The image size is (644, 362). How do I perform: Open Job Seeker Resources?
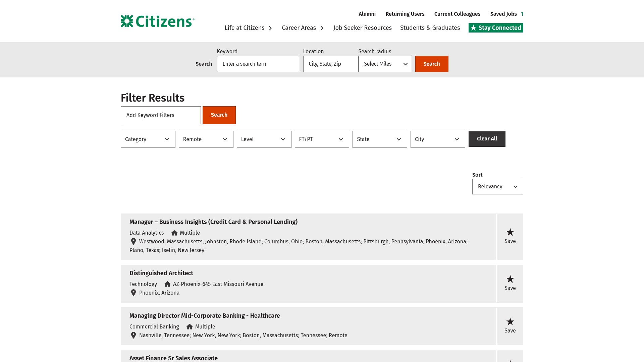coord(363,28)
